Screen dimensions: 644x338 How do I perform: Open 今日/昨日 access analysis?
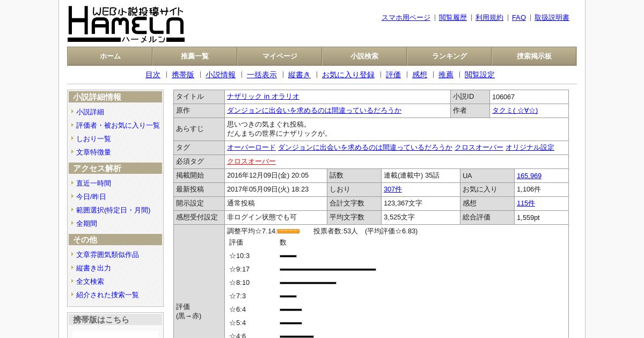click(x=91, y=197)
